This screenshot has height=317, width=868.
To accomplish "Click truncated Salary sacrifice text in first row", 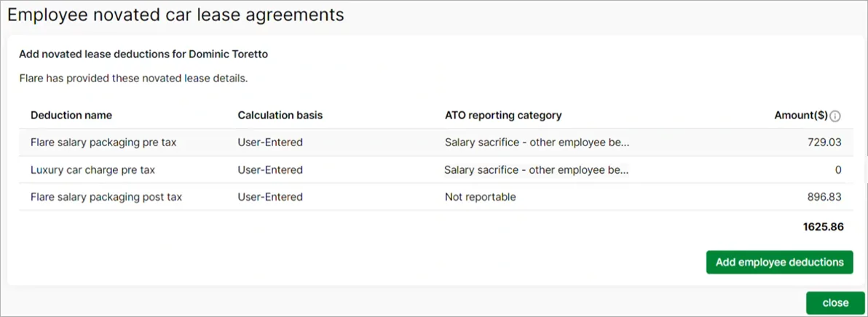I will click(537, 143).
